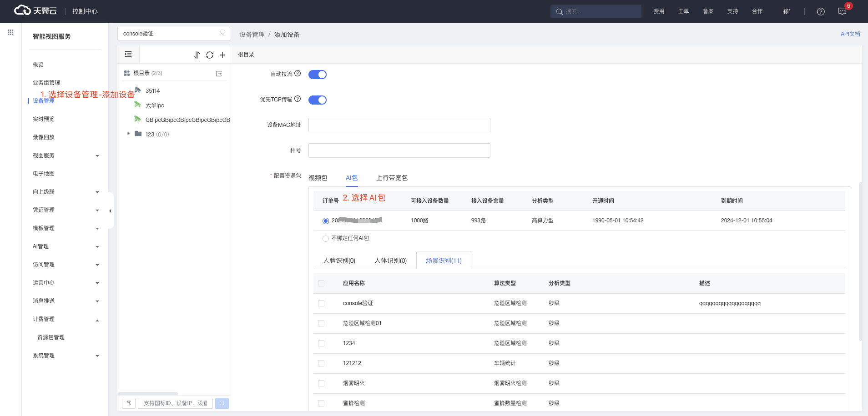Open the help question mark icon in header
The height and width of the screenshot is (416, 868).
821,11
